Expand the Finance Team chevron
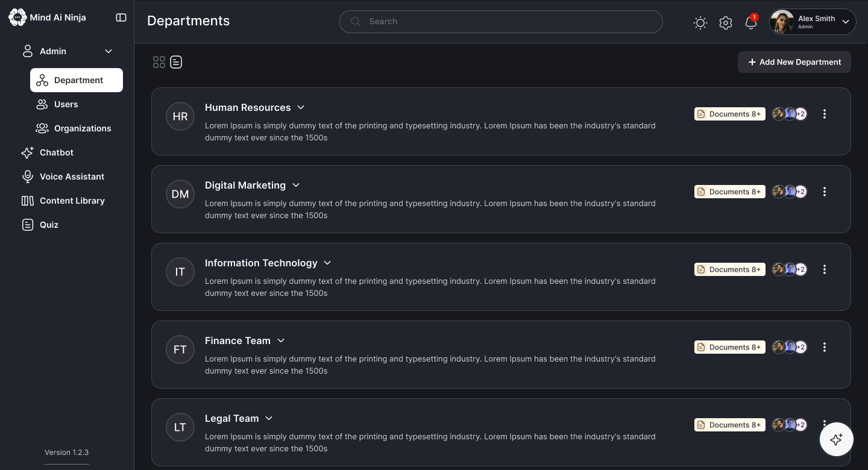Screen dimensions: 868x470 (x=281, y=340)
